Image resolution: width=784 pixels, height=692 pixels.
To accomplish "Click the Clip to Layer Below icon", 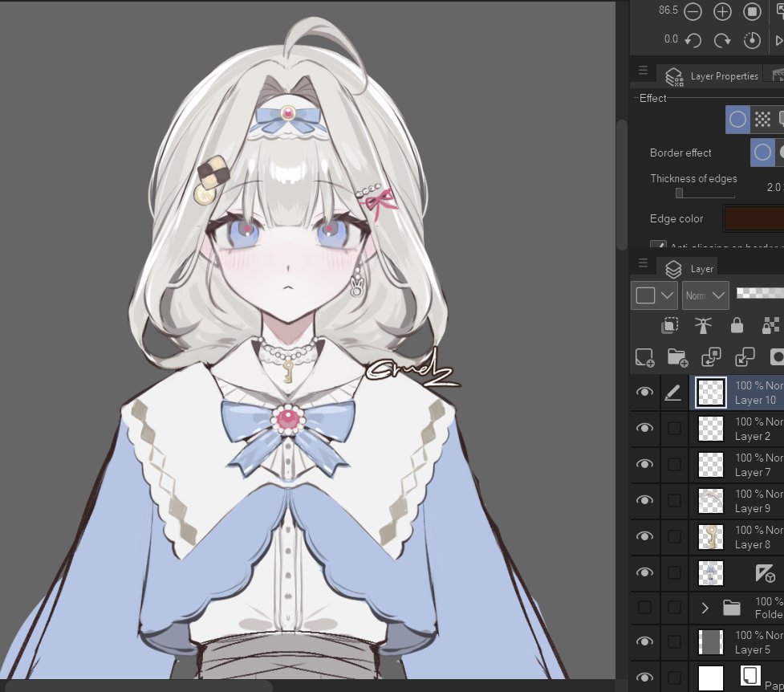I will pyautogui.click(x=669, y=326).
